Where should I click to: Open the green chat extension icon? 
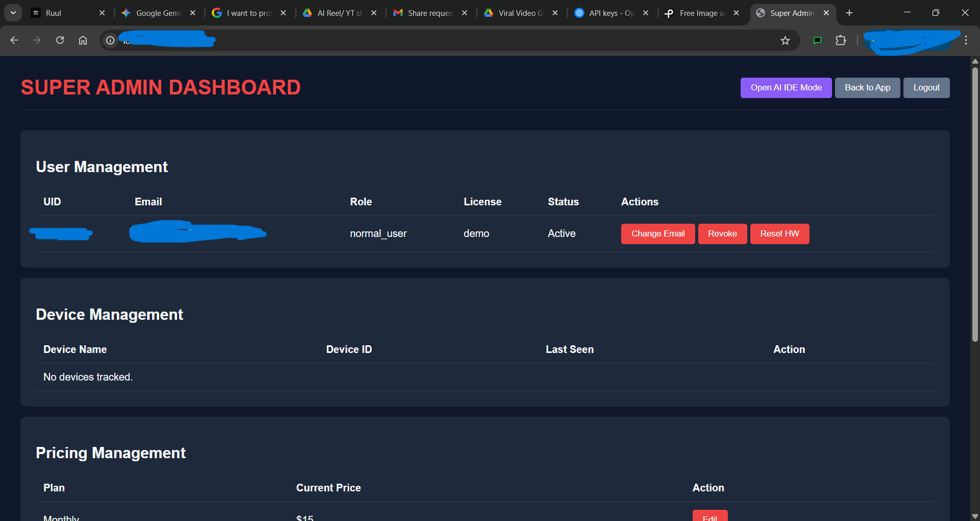point(817,40)
